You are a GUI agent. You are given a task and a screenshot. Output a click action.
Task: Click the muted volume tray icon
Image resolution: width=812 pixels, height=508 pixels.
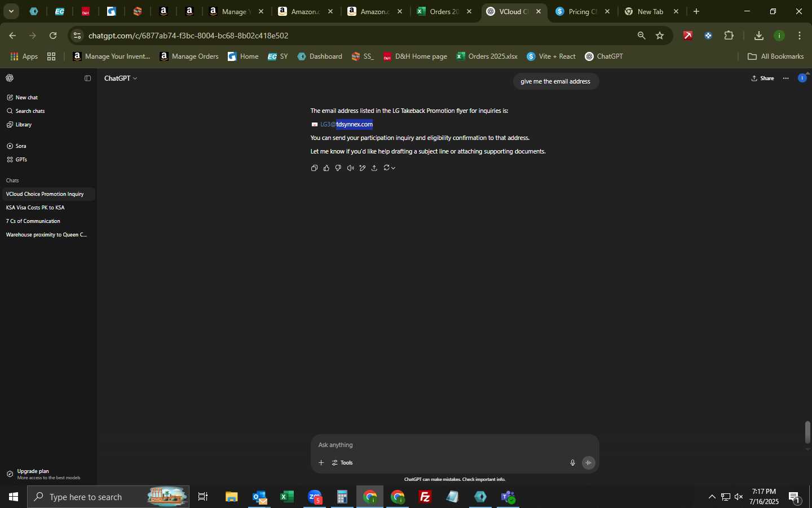coord(739,497)
